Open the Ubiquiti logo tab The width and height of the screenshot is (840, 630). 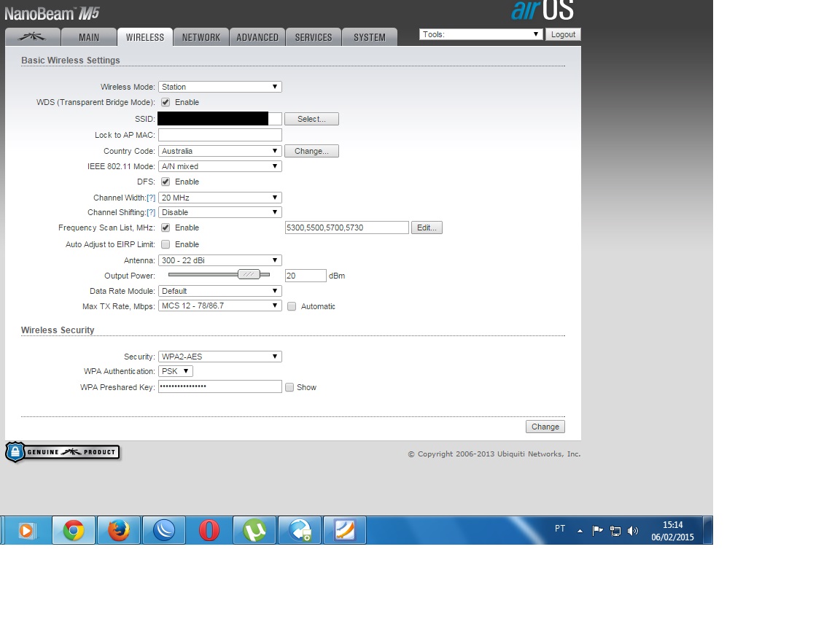[x=32, y=37]
